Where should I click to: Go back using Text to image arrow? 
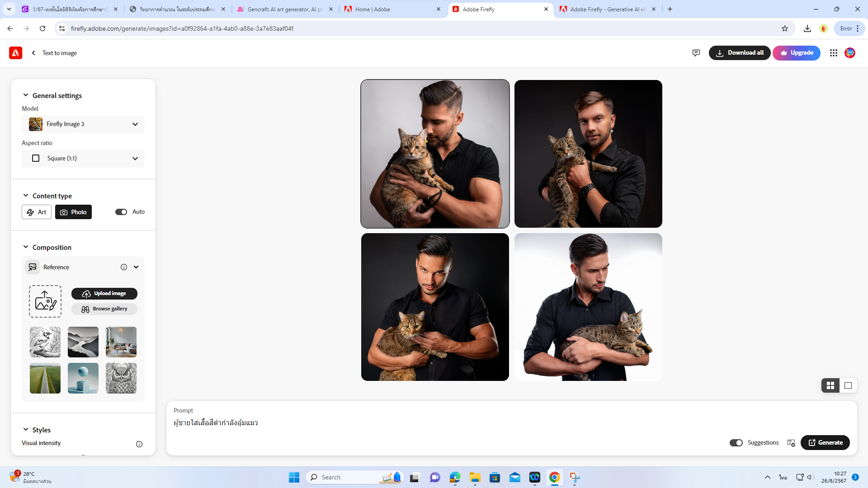(x=33, y=53)
